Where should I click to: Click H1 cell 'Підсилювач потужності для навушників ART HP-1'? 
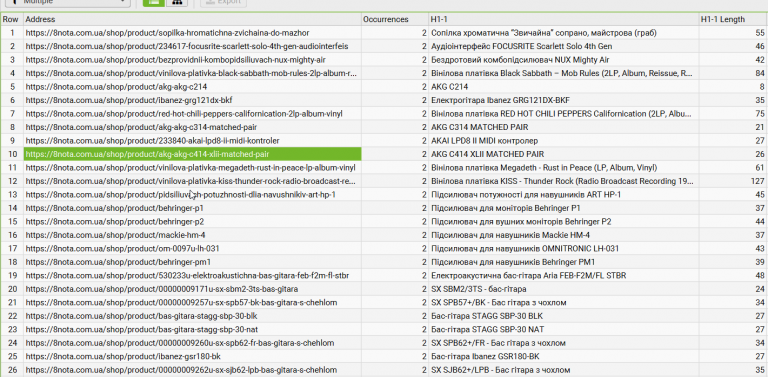[563, 194]
